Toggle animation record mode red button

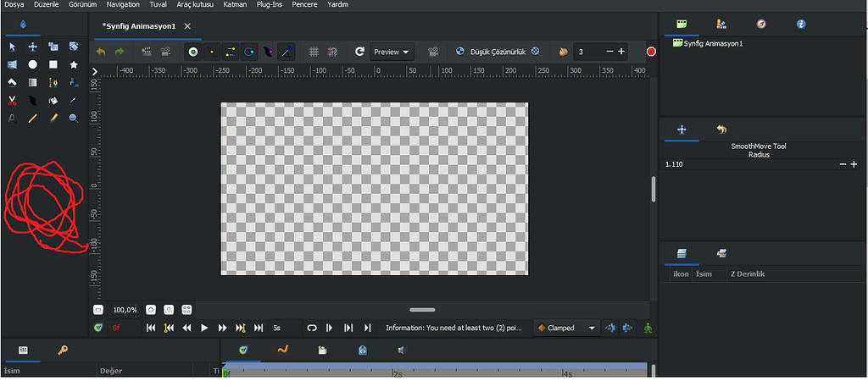pos(651,52)
